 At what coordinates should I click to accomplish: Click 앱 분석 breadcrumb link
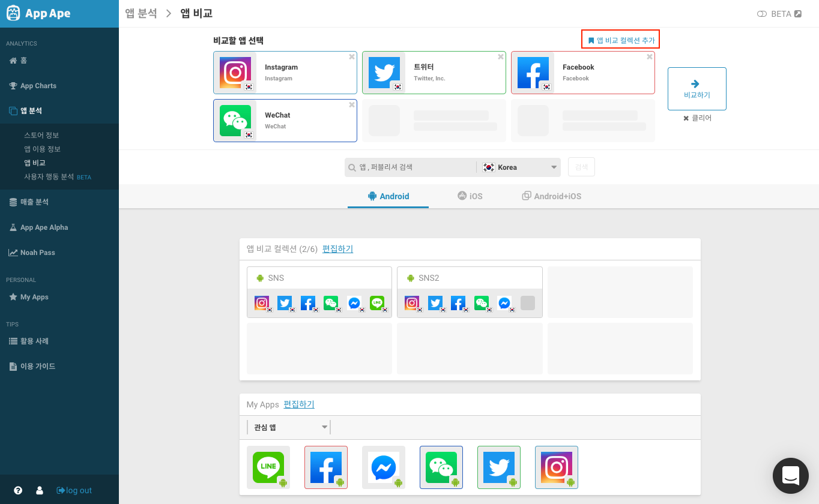coord(141,13)
